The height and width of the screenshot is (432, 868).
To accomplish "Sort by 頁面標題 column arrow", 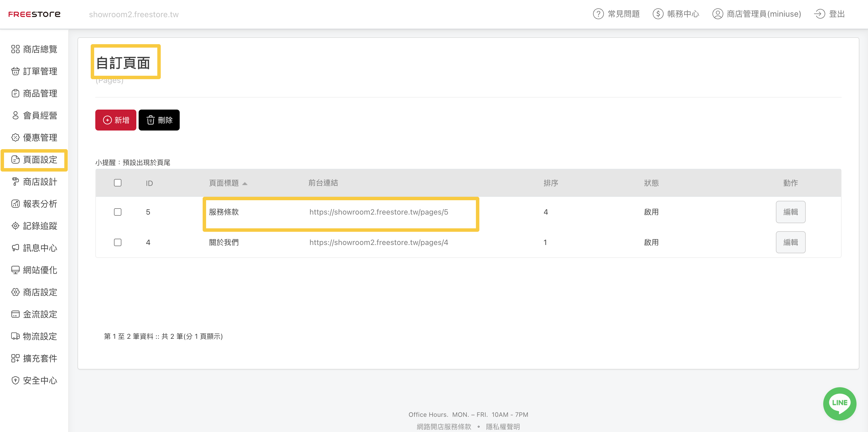I will point(245,184).
